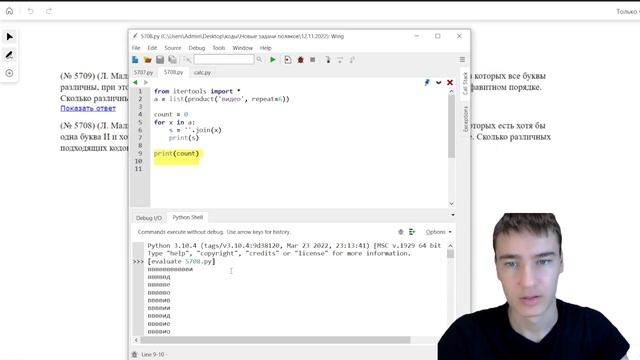Go back with the green left arrow
Viewport: 640px width, 360px height.
(135, 82)
